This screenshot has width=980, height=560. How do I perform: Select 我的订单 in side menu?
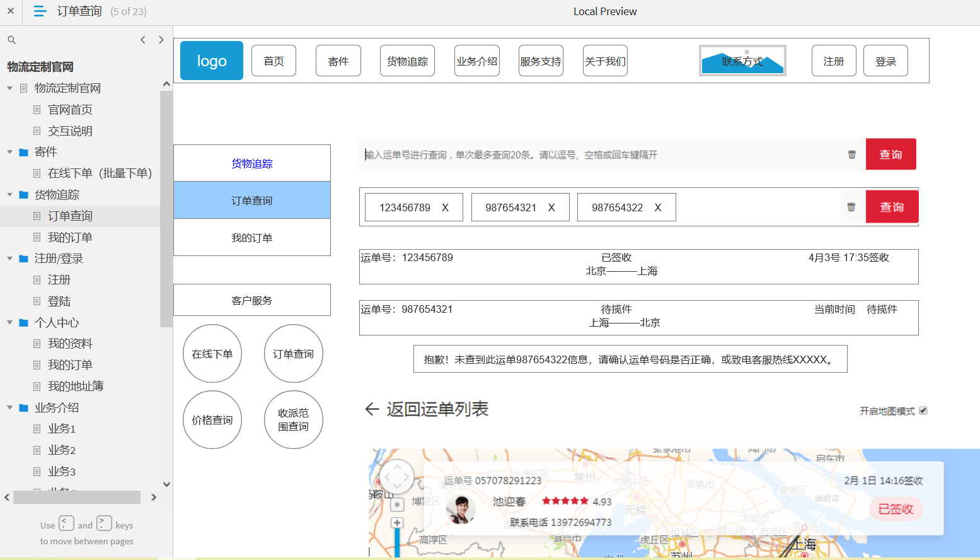coord(252,238)
